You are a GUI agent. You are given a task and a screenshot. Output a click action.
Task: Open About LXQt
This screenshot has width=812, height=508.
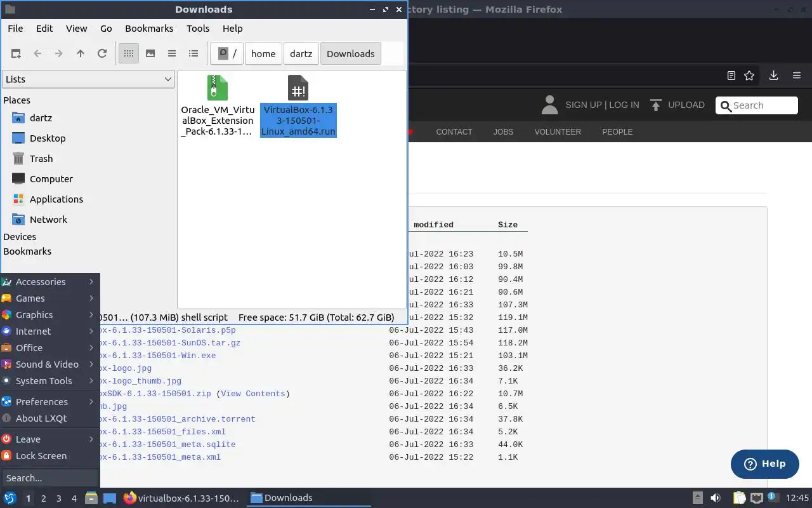[49, 418]
